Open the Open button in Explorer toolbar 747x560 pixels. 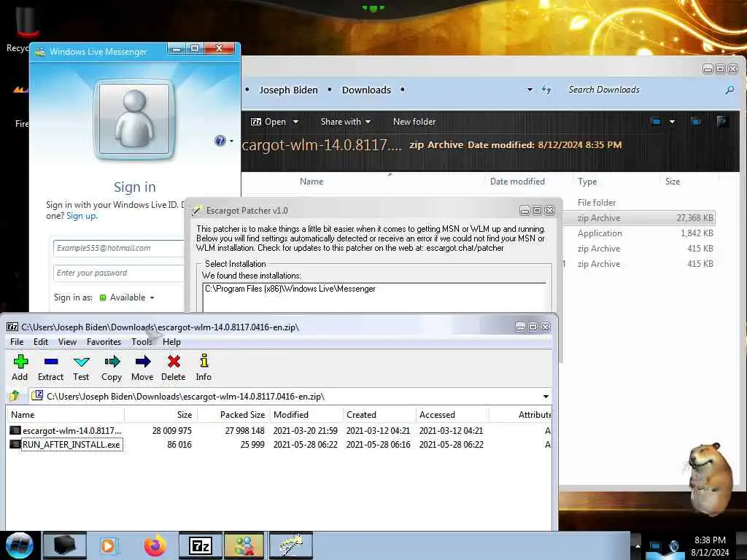(268, 122)
